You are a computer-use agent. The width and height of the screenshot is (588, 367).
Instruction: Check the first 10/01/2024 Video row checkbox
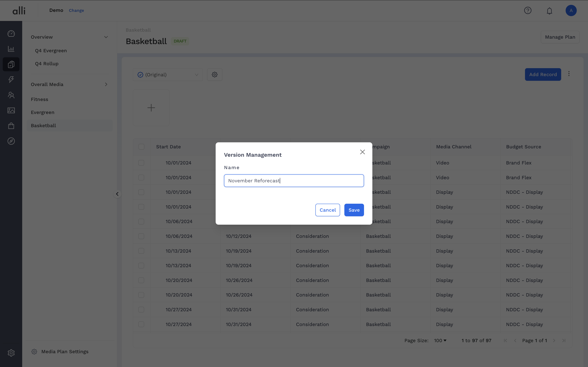tap(141, 163)
